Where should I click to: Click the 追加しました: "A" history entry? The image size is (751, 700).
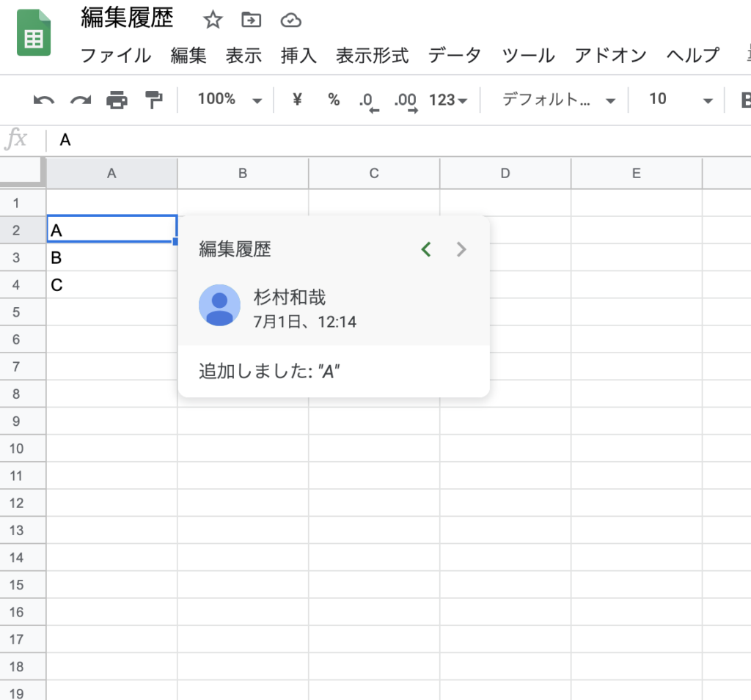click(x=269, y=371)
